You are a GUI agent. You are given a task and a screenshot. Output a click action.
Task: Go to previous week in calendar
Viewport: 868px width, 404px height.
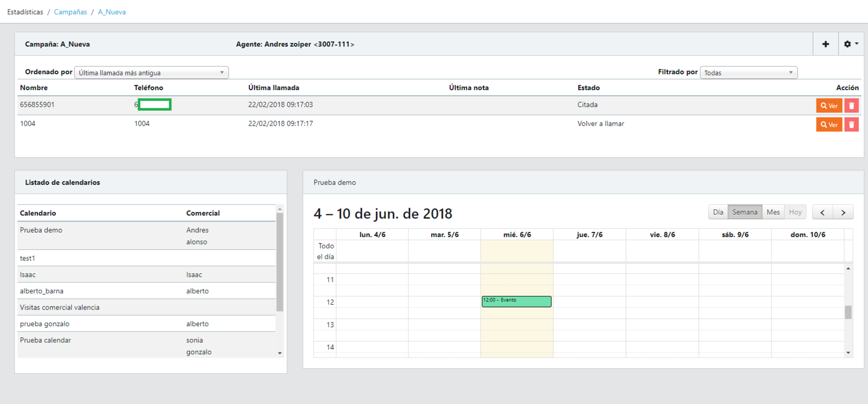pyautogui.click(x=822, y=212)
